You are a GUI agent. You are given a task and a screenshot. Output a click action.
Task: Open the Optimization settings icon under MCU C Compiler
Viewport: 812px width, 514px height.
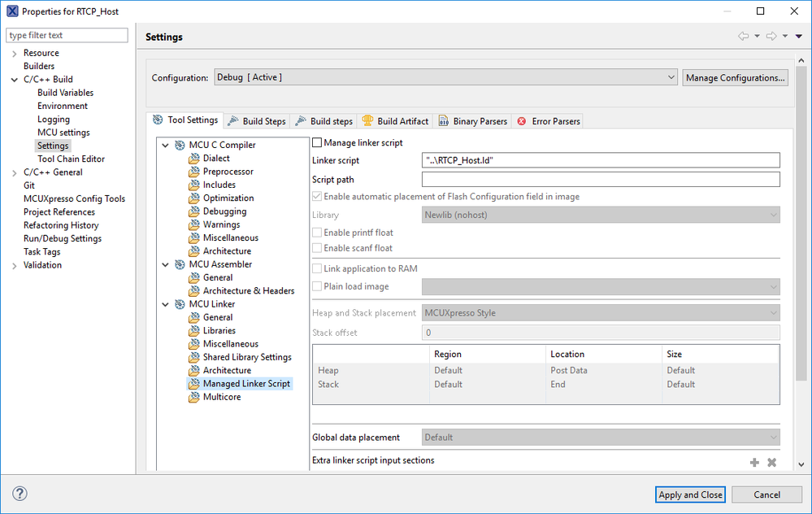[193, 198]
